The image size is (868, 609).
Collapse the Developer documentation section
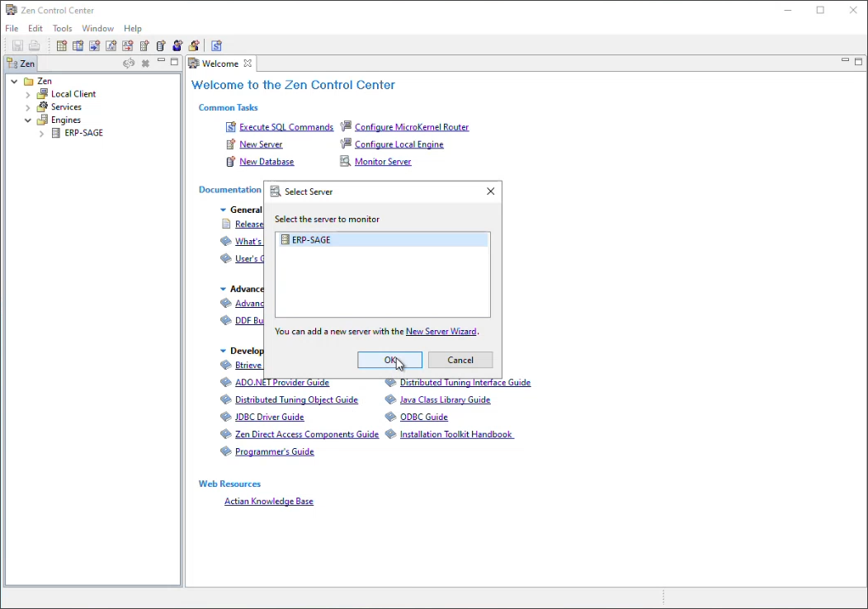click(223, 351)
